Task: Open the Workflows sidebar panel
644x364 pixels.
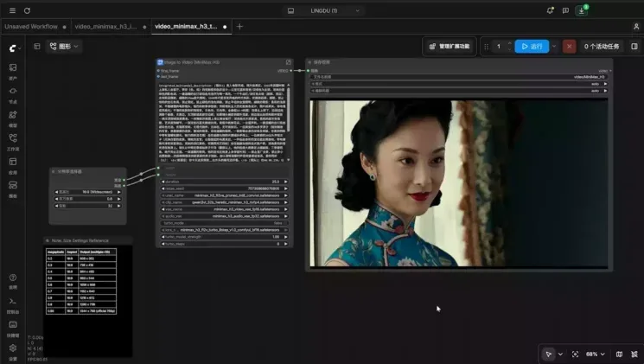Action: (x=13, y=142)
